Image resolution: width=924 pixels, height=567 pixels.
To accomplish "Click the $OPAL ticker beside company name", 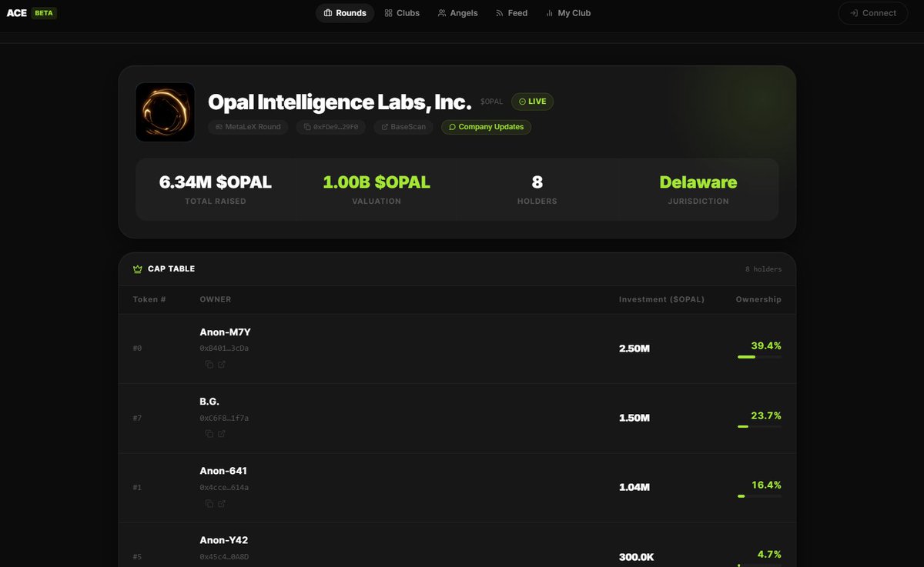I will point(491,102).
